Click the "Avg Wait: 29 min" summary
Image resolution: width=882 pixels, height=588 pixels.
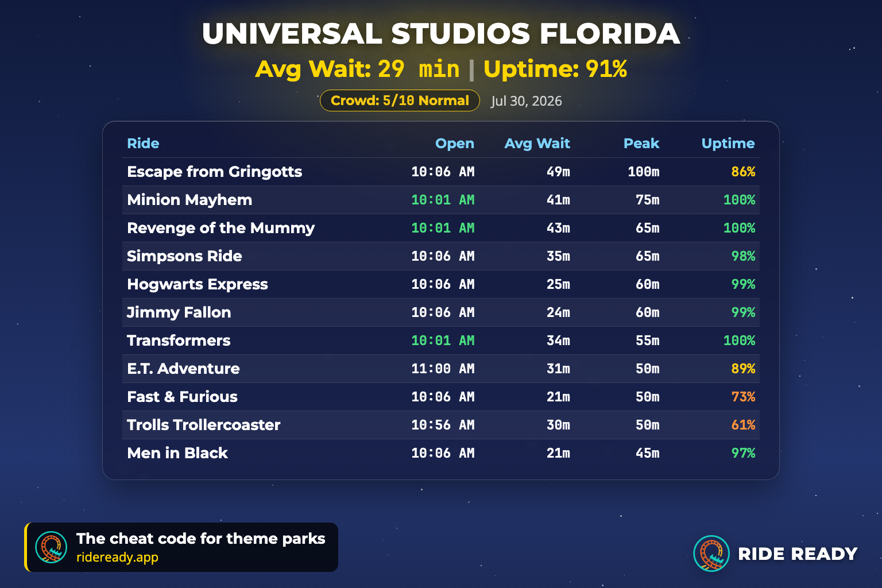coord(358,69)
